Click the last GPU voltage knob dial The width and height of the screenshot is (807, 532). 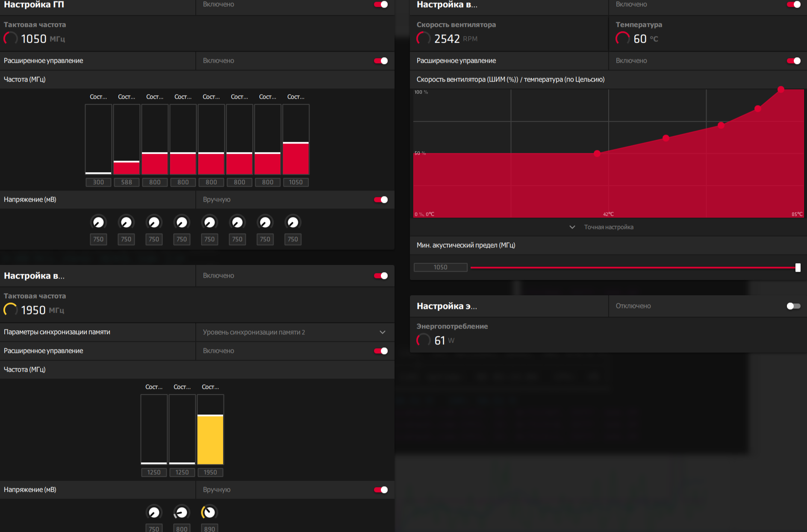point(293,222)
